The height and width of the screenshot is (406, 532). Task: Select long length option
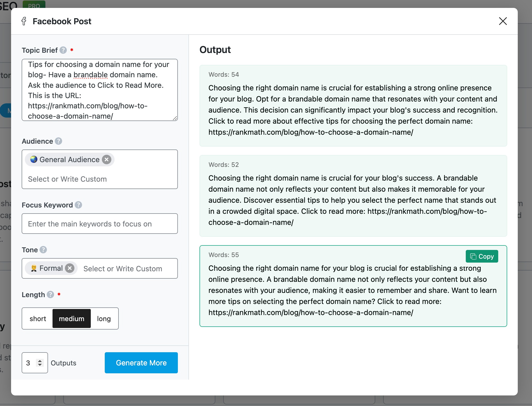[104, 318]
